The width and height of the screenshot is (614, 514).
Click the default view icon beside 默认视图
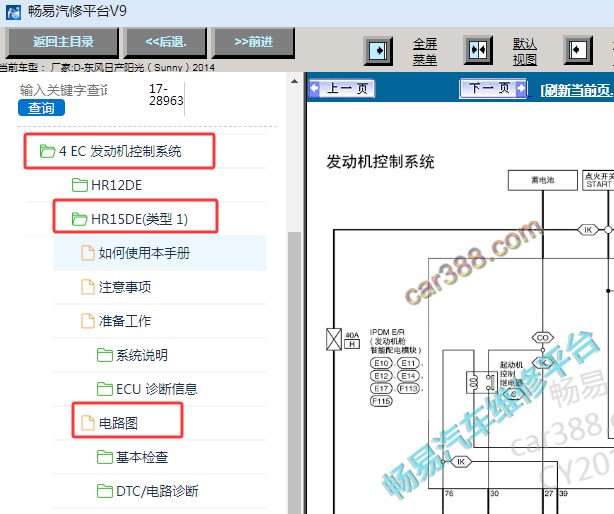[x=478, y=50]
